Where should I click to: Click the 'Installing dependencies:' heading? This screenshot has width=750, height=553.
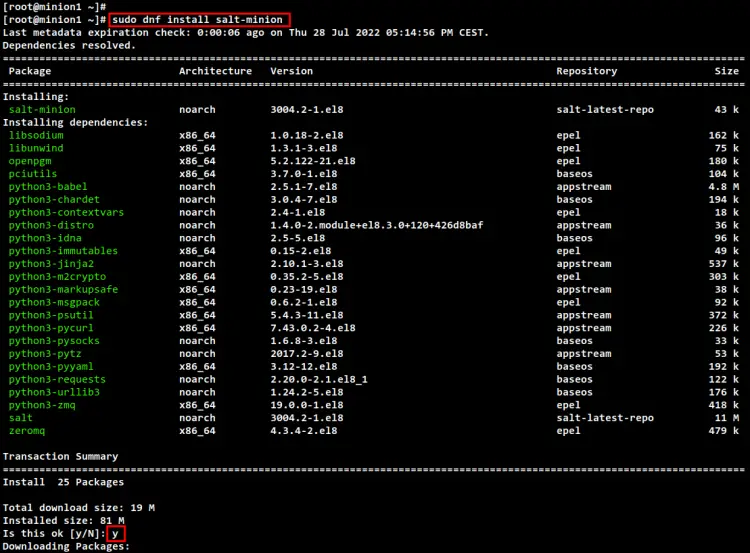coord(75,122)
